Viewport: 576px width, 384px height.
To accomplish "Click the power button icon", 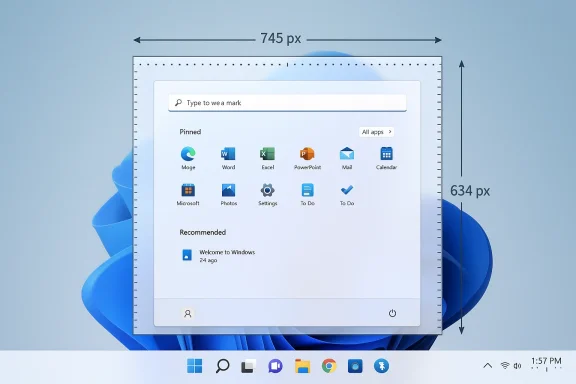I will coord(392,313).
